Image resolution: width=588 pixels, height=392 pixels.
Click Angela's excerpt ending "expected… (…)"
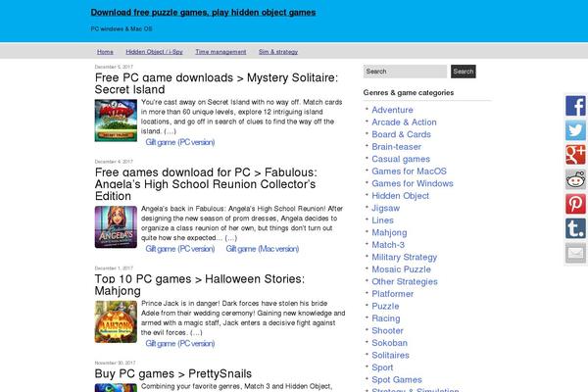pos(242,223)
